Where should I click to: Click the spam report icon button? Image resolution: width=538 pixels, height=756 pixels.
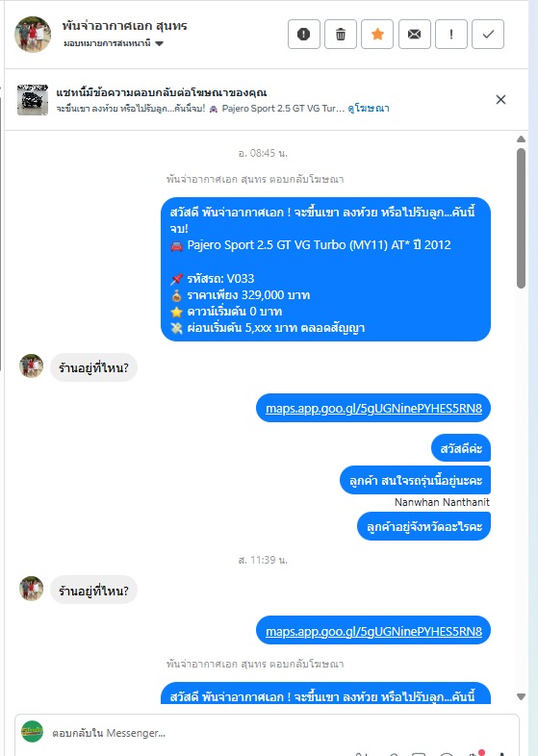point(303,35)
